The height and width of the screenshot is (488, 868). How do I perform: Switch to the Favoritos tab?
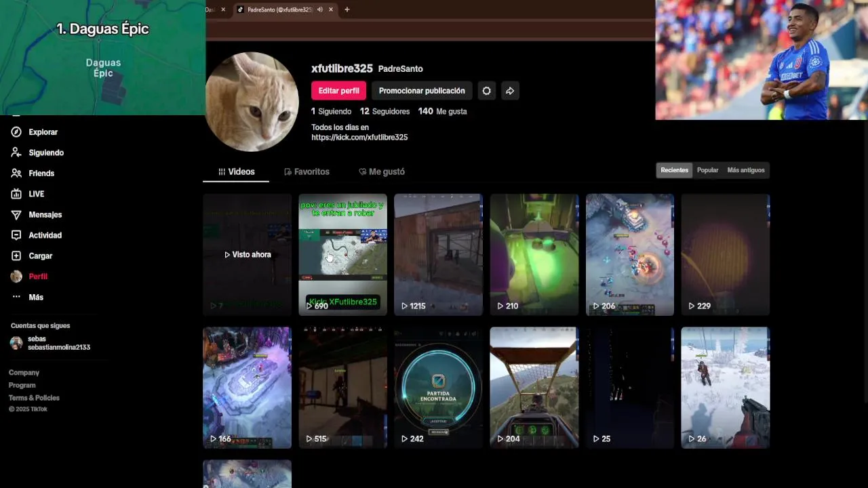tap(307, 172)
